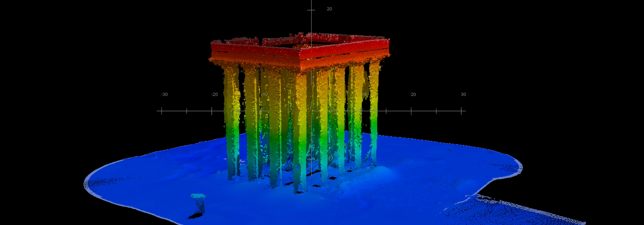Click the tick mark below label 30
Image resolution: width=644 pixels, height=225 pixels.
(461, 111)
